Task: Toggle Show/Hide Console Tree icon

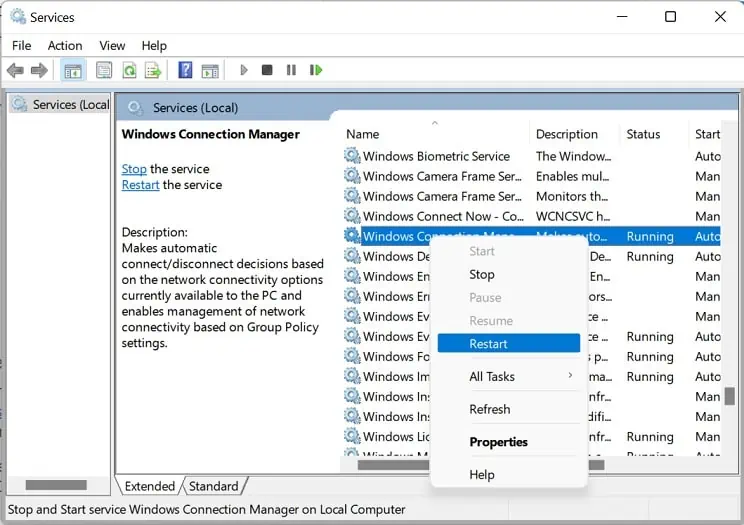Action: point(73,71)
